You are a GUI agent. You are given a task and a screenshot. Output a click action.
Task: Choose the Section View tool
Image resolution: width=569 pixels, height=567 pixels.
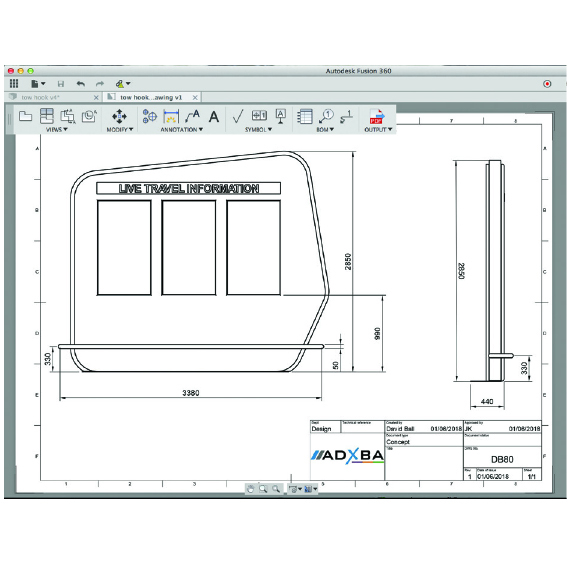[68, 116]
